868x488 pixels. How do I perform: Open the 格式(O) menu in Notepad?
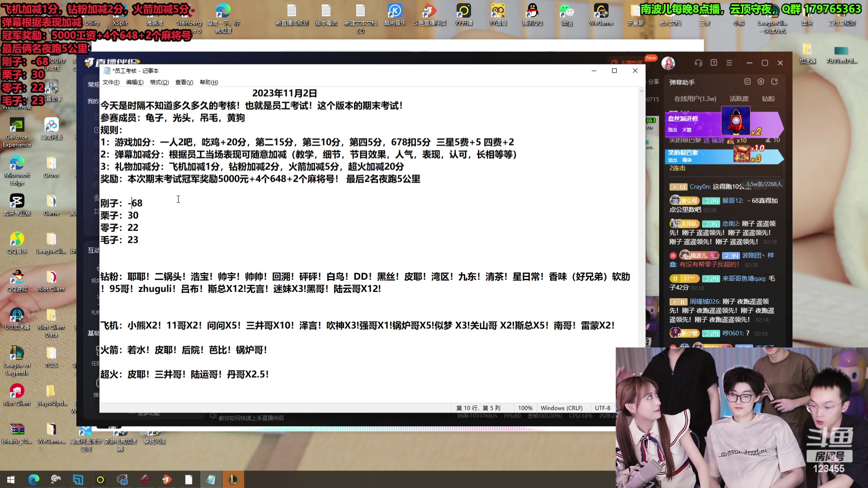point(159,82)
